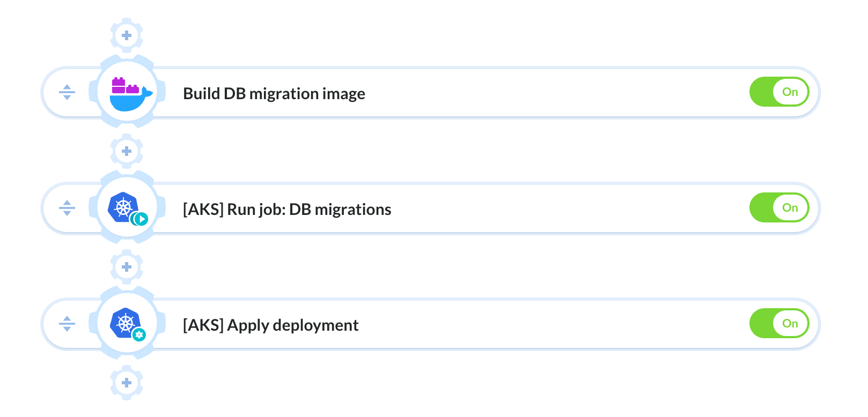
Task: Move Run job: DB migrations down with arrow
Action: click(67, 213)
